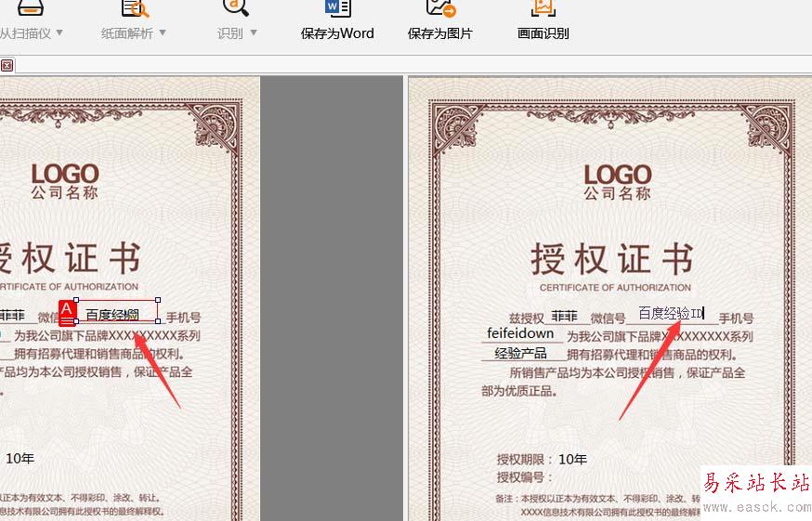Screen dimensions: 812x521
Task: Click the 授权证书 title in right pane
Action: pyautogui.click(x=612, y=259)
